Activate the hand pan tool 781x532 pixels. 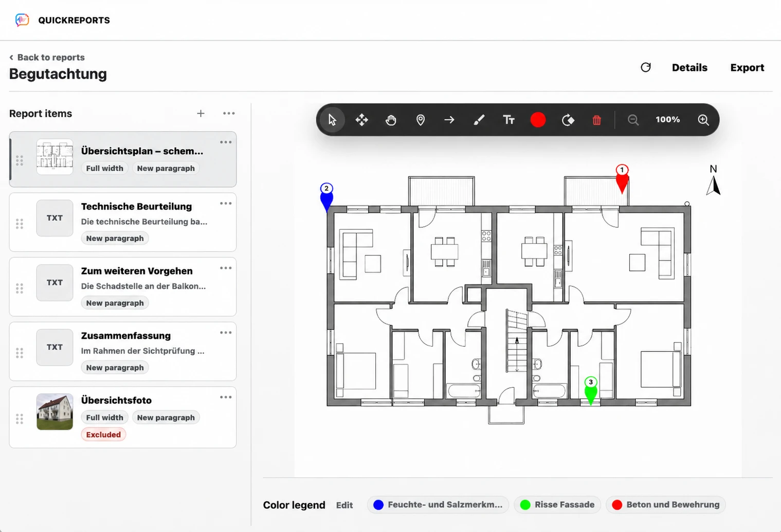pos(391,120)
